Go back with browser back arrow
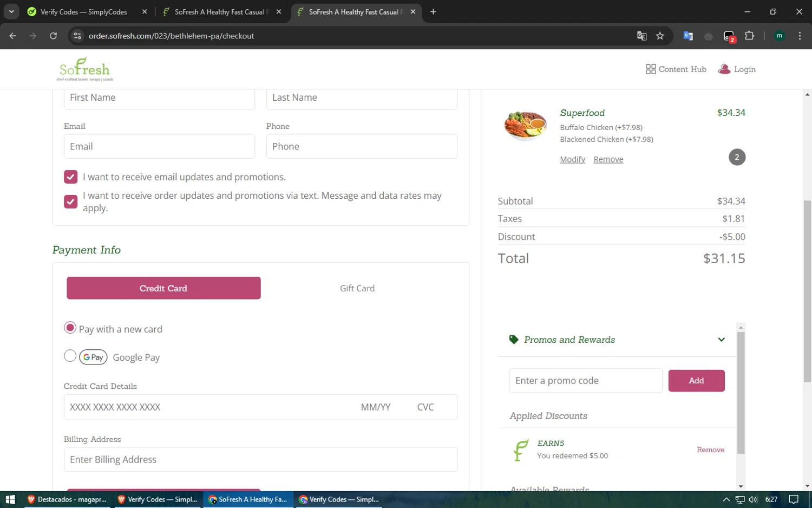Viewport: 812px width, 508px height. (13, 36)
